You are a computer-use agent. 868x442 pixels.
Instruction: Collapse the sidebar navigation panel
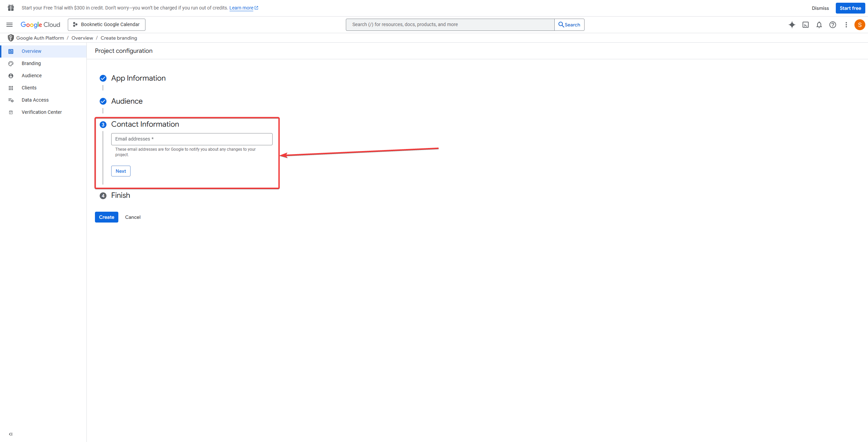coord(11,434)
